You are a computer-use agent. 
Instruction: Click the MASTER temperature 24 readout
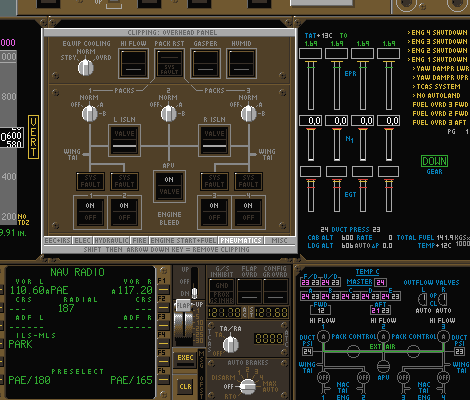click(x=381, y=283)
